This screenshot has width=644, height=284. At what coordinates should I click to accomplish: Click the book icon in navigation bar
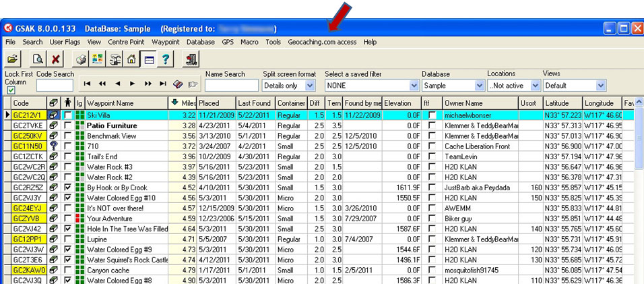coord(178,84)
